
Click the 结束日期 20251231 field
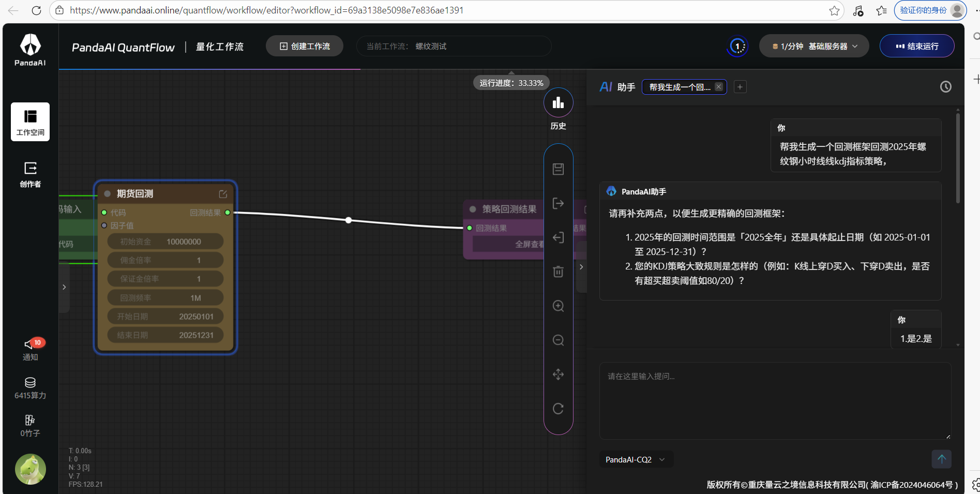point(165,335)
